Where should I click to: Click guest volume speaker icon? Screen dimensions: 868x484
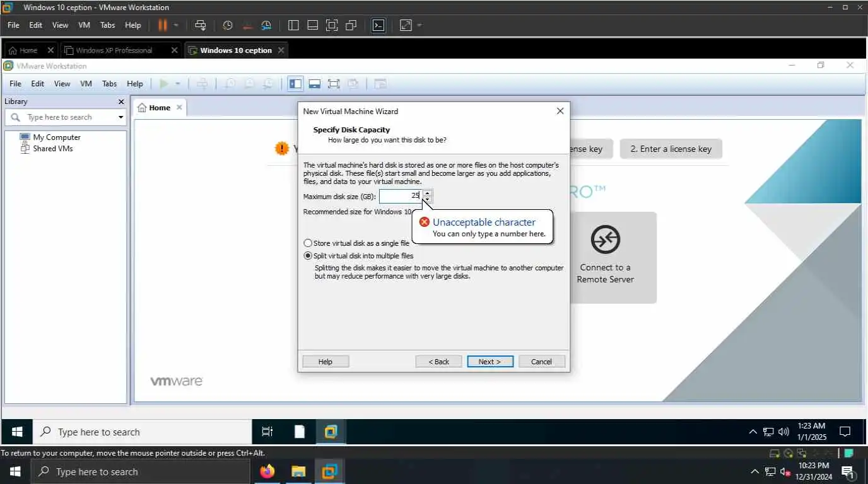[x=784, y=432]
